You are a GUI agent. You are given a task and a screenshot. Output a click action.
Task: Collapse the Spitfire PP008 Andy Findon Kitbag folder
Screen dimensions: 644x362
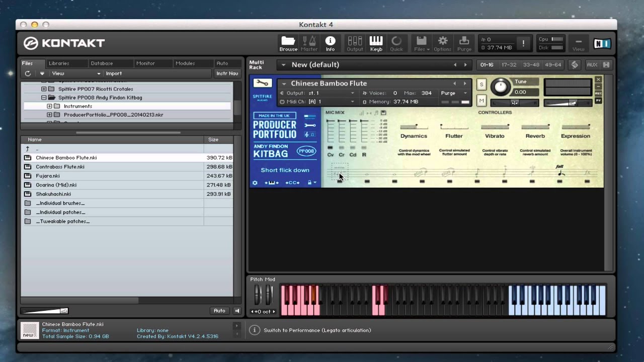pos(44,98)
